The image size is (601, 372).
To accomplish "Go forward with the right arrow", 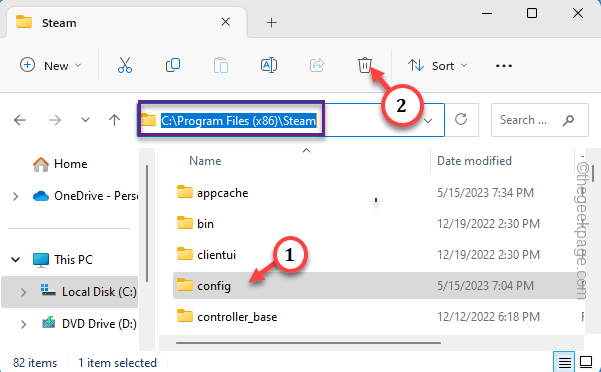I will point(55,120).
